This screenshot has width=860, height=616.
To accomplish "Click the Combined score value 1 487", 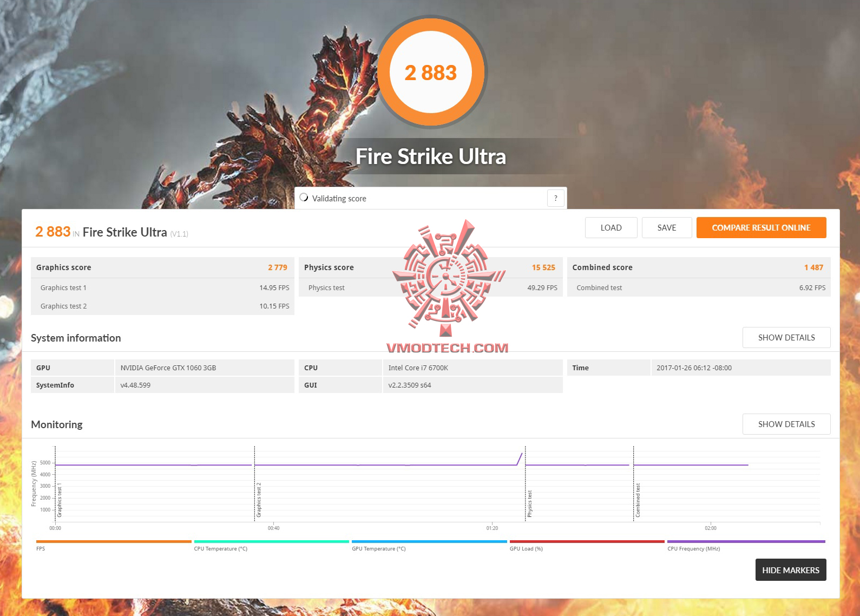I will point(813,267).
